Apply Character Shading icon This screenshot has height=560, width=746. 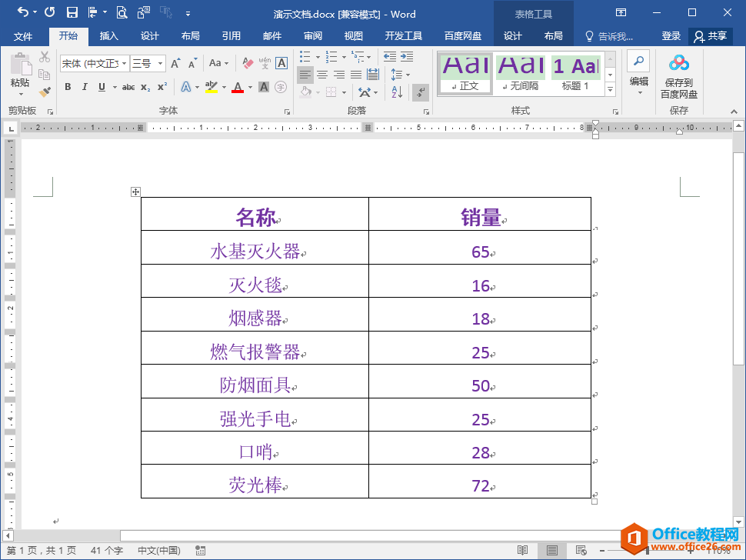[264, 87]
